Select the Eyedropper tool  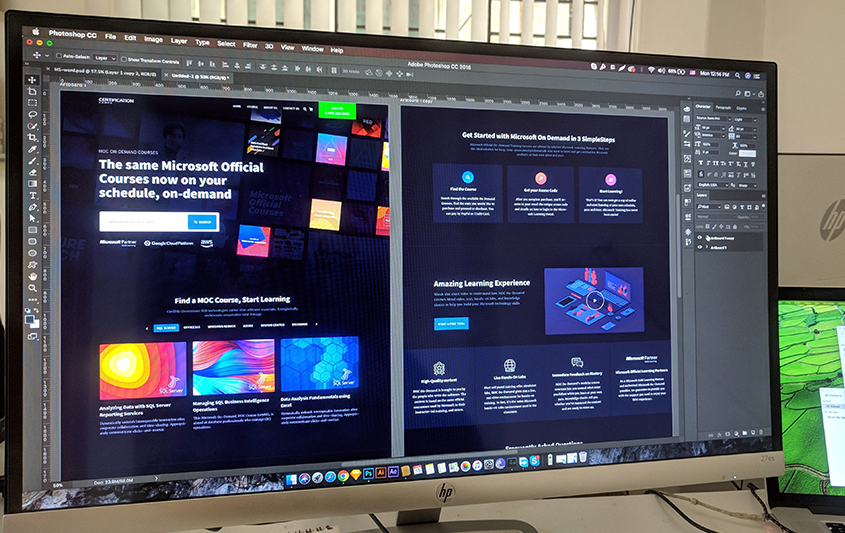coord(32,148)
